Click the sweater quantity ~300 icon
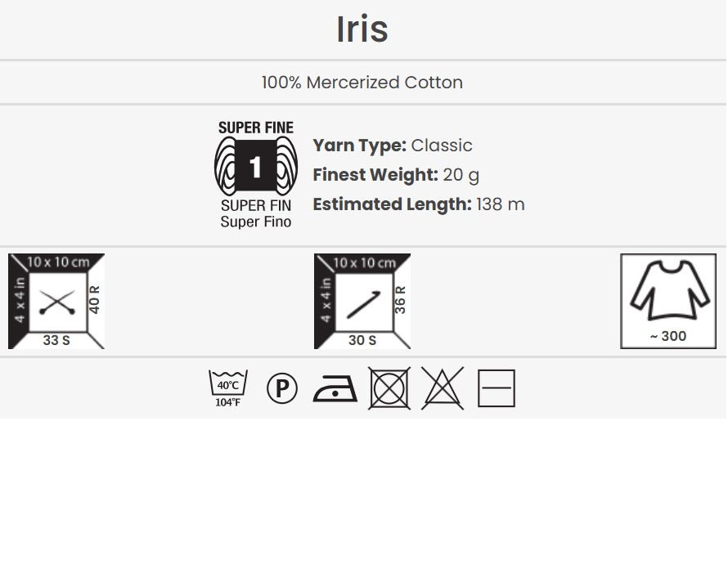 tap(668, 300)
